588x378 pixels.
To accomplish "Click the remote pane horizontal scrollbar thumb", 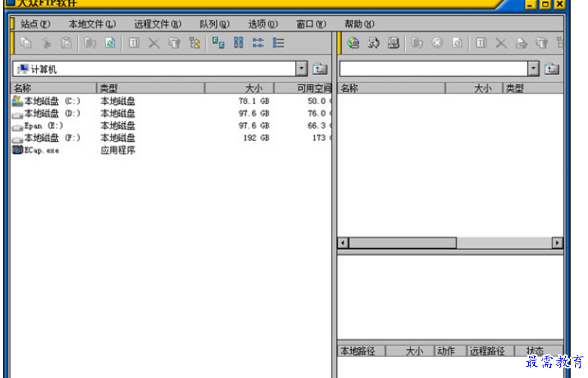I will 403,242.
